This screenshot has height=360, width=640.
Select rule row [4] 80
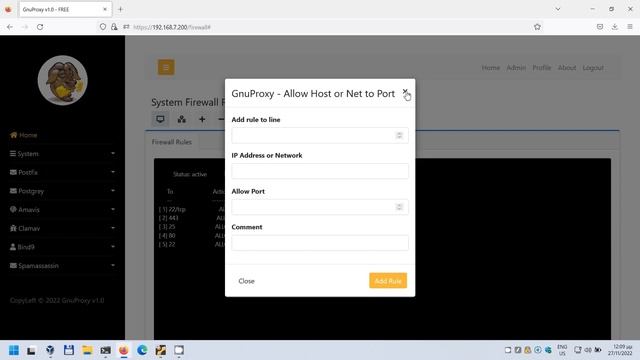[x=167, y=236]
